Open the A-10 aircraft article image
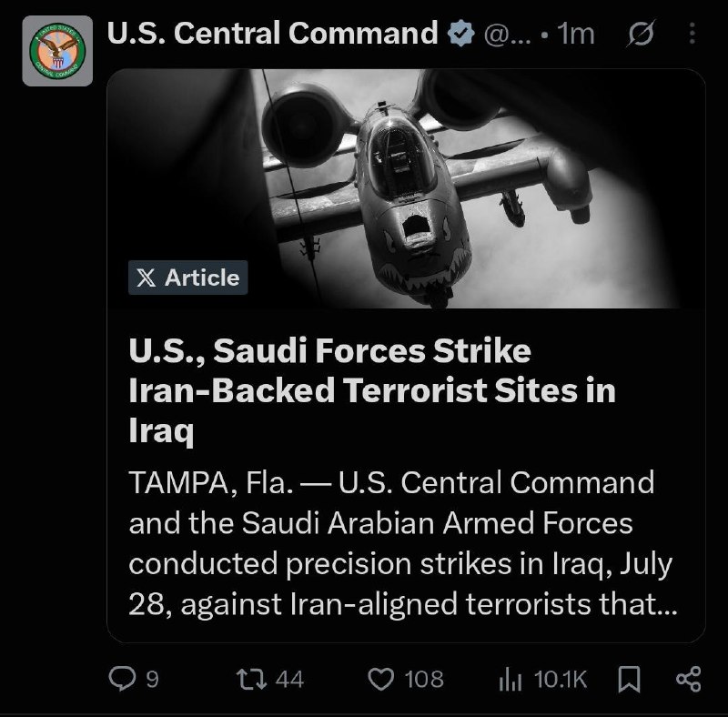This screenshot has height=717, width=728. [x=406, y=188]
